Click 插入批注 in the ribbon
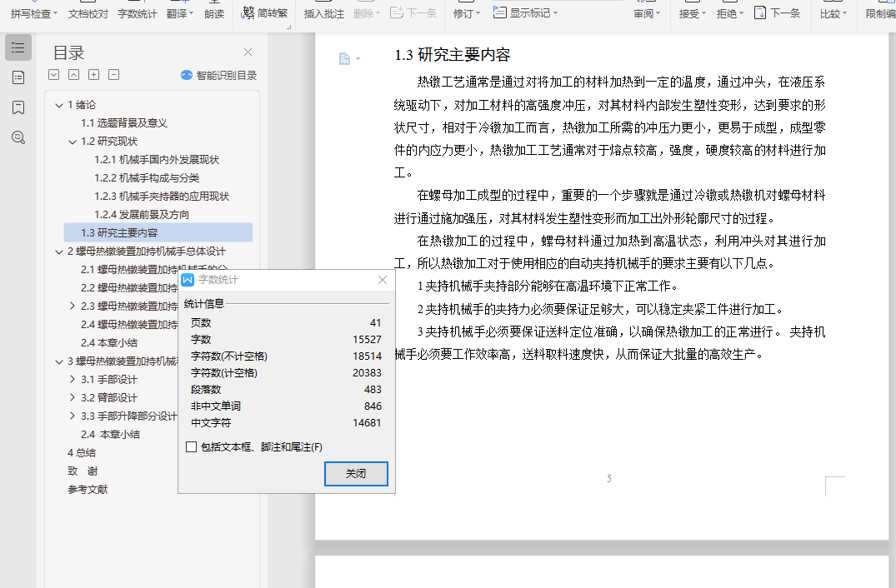 coord(324,13)
